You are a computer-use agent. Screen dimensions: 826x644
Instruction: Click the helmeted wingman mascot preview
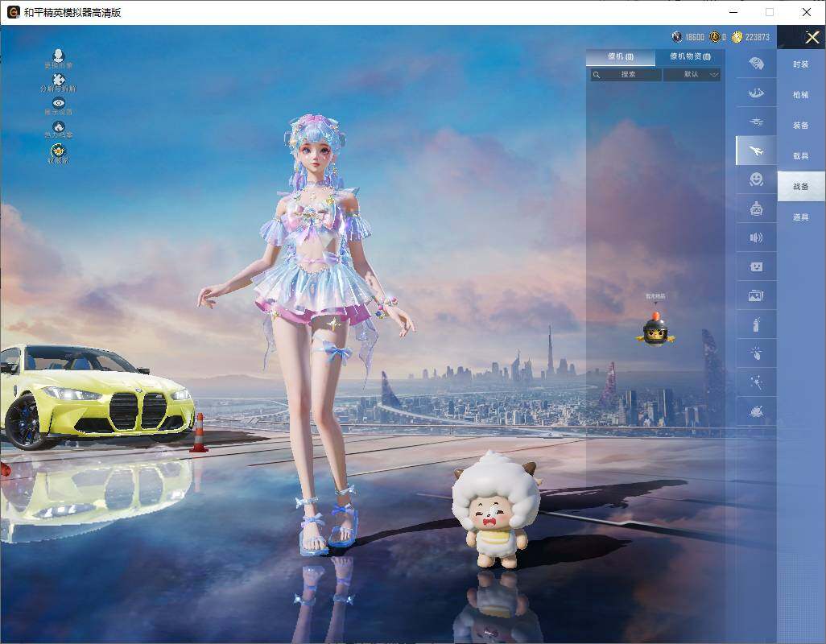coord(655,329)
